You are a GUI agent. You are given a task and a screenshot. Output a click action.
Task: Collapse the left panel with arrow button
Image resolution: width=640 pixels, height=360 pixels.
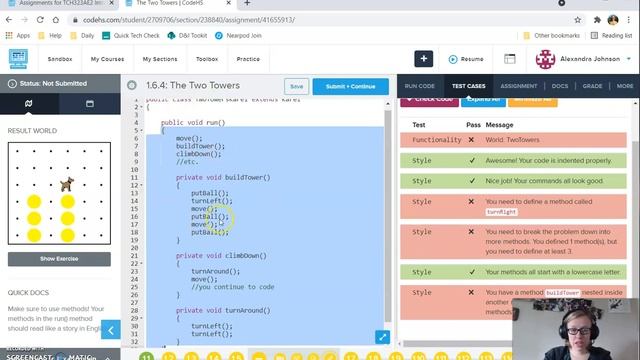point(111,330)
